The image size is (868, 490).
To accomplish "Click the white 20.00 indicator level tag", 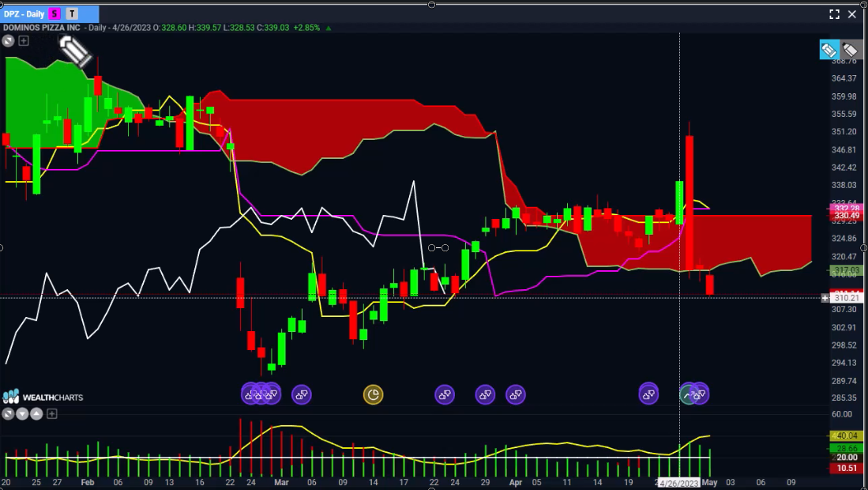I will click(x=846, y=458).
